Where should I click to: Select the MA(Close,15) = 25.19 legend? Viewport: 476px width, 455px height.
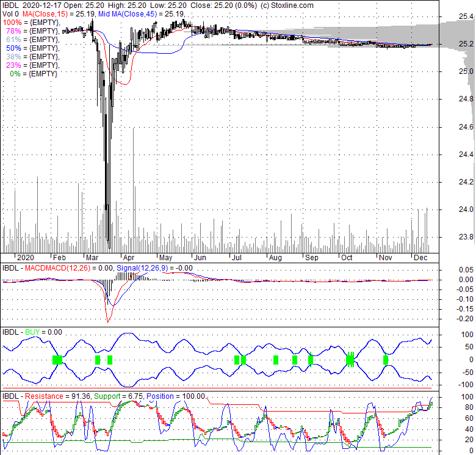[x=59, y=14]
